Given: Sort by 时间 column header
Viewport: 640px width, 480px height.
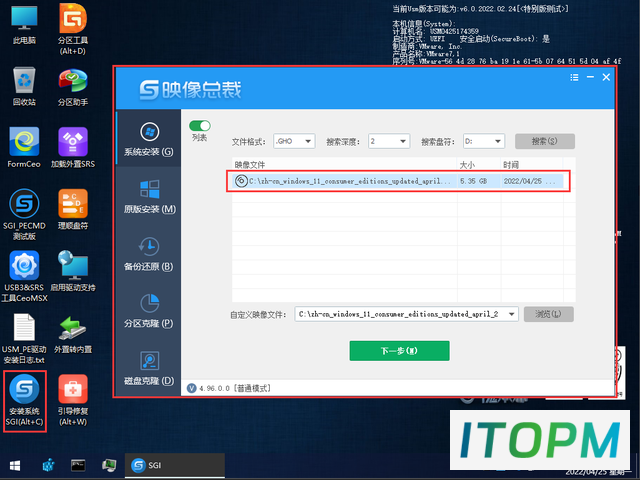Looking at the screenshot, I should click(532, 164).
